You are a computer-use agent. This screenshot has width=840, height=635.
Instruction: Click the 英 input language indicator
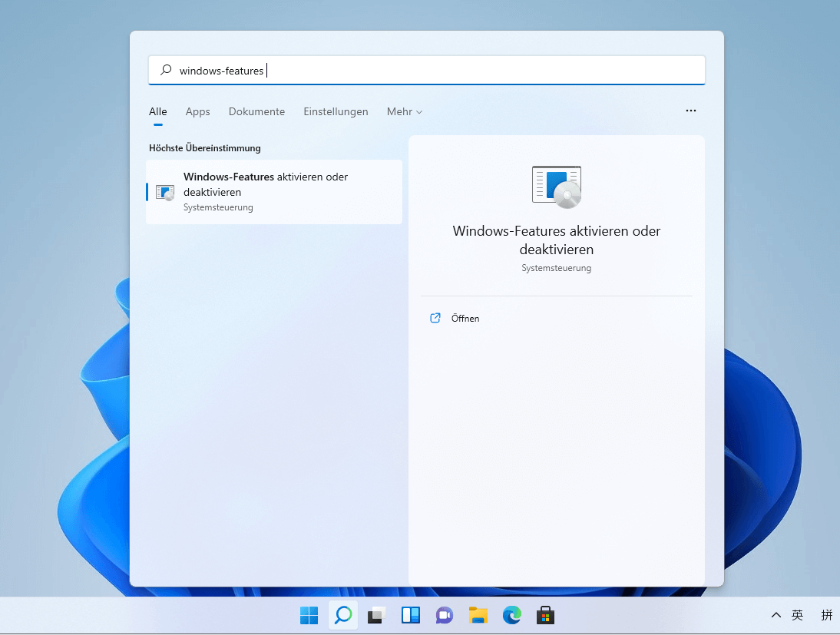pos(798,615)
